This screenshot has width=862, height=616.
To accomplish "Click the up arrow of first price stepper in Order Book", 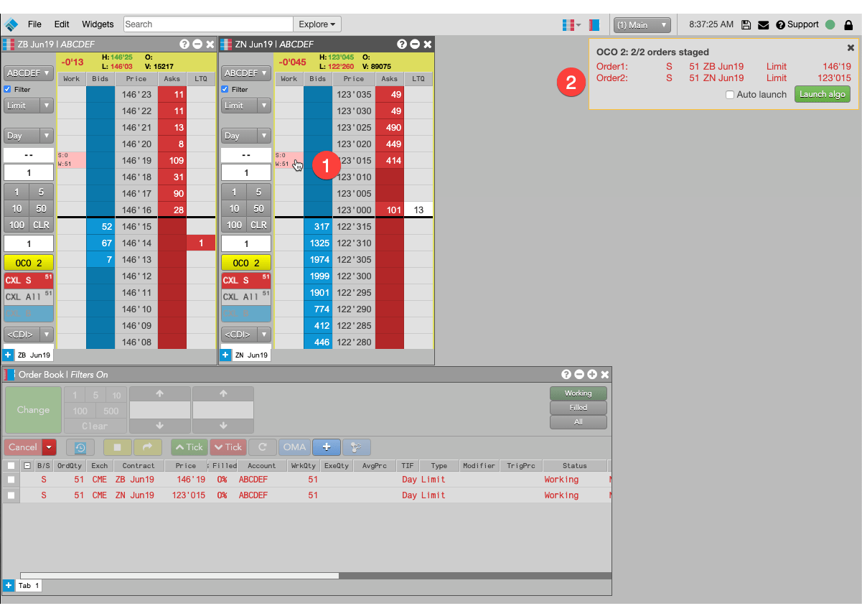I will click(x=160, y=393).
